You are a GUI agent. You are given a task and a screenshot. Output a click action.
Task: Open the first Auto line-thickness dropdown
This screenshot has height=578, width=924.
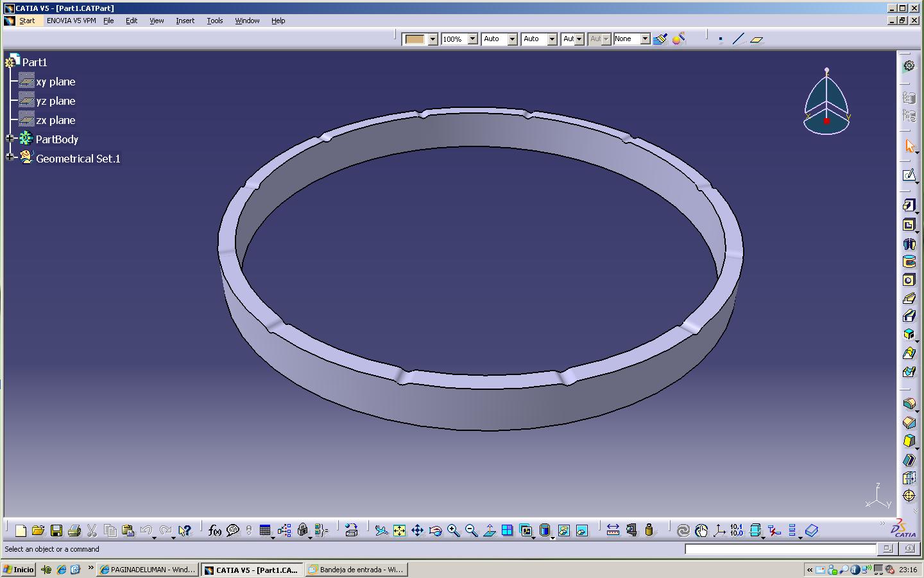click(513, 39)
